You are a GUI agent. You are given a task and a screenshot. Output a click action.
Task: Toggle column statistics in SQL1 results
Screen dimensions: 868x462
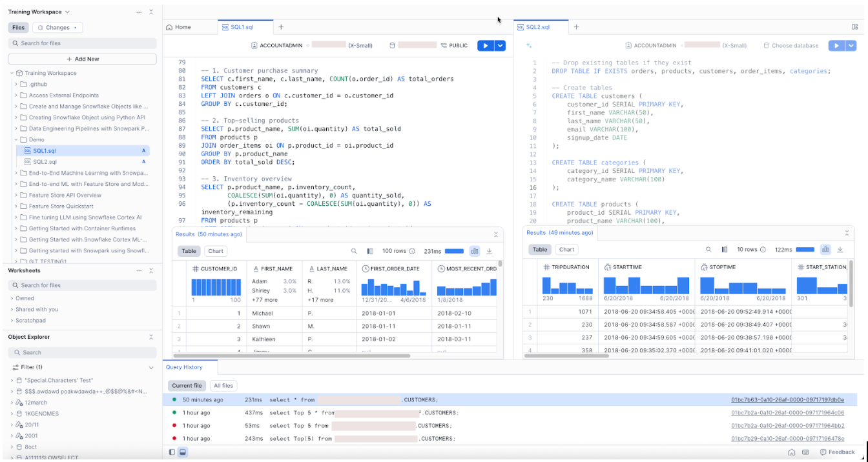pos(475,250)
